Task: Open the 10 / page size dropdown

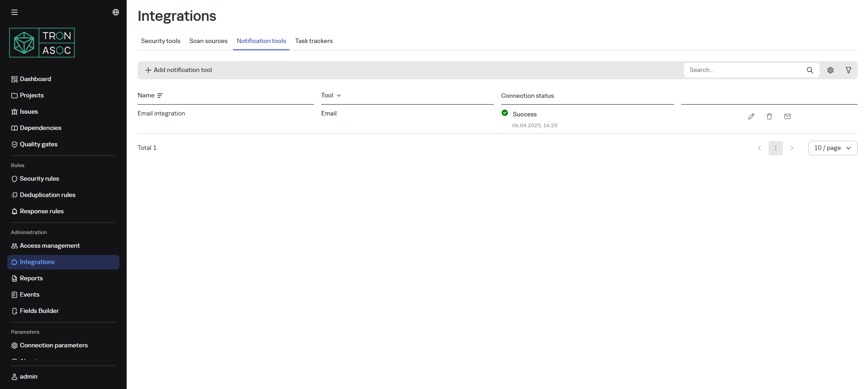Action: 832,148
